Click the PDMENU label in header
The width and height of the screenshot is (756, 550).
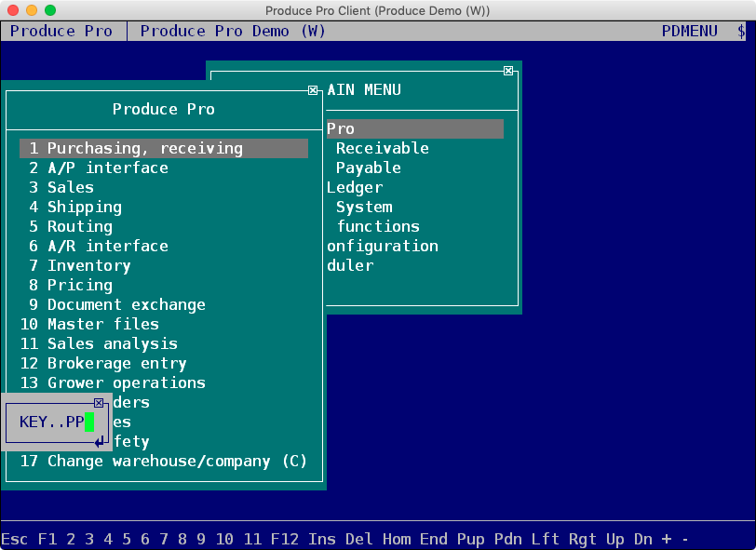coord(690,32)
